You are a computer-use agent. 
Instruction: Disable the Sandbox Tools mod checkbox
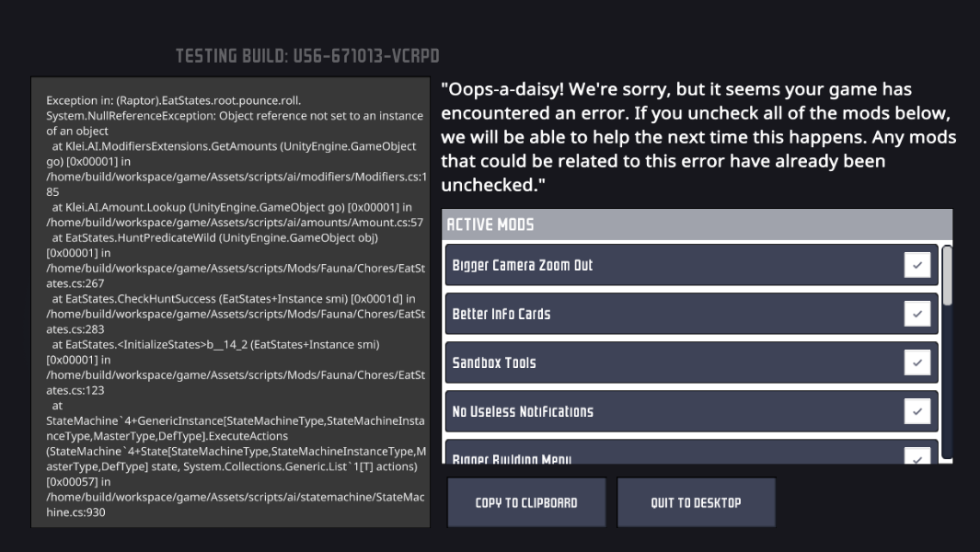click(x=917, y=362)
